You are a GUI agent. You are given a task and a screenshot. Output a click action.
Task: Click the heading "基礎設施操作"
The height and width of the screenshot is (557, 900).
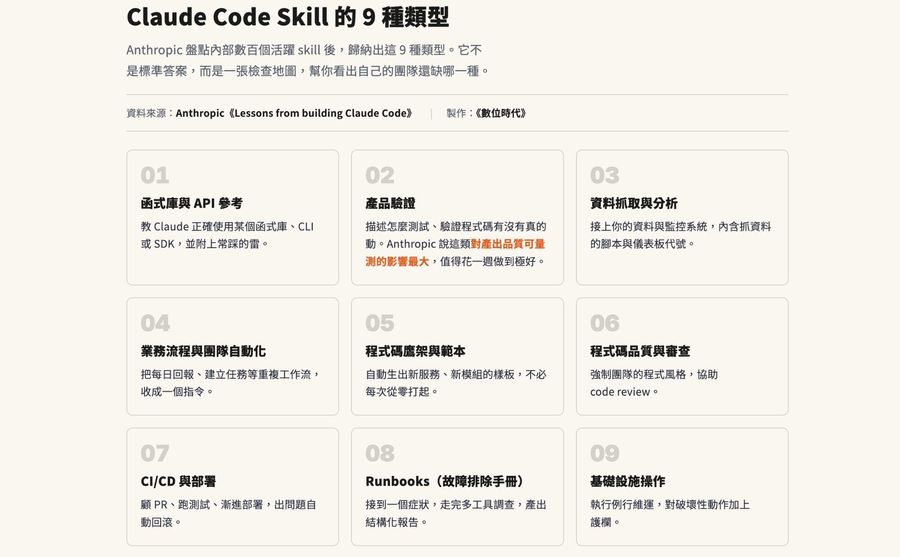point(628,481)
